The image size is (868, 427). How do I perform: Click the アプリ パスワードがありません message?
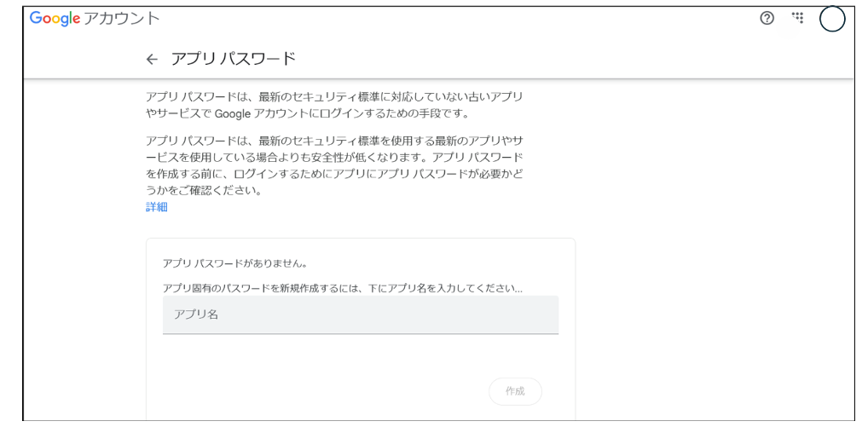pyautogui.click(x=234, y=264)
